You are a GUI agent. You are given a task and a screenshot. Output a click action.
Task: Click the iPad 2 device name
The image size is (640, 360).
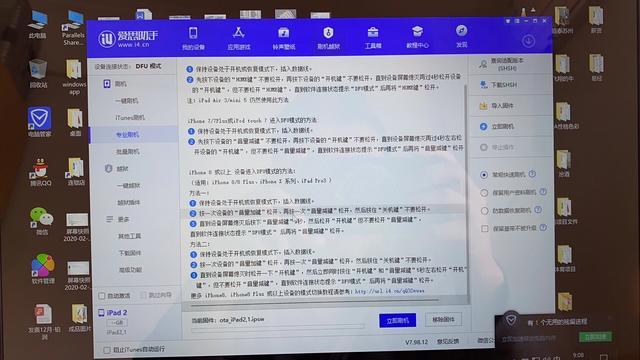117,313
